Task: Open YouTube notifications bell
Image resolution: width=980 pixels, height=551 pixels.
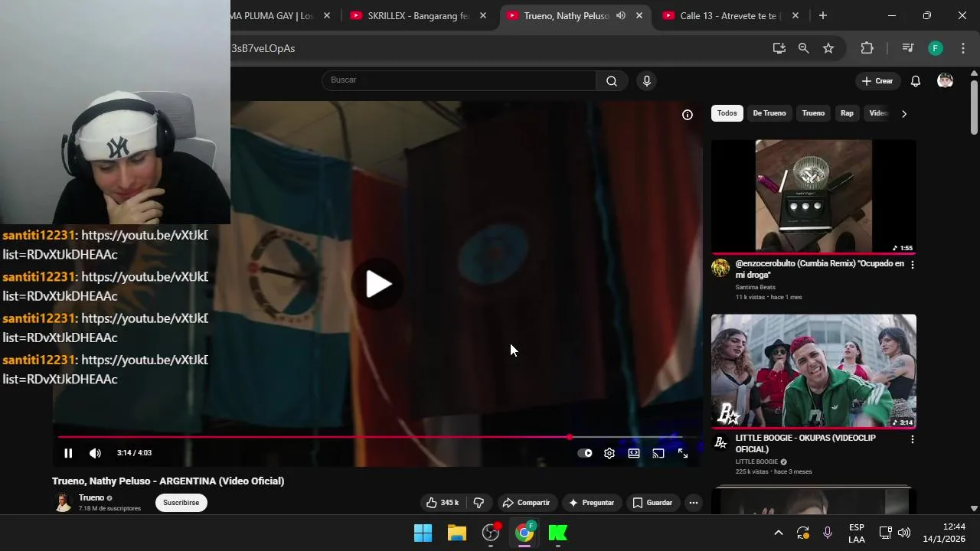Action: (x=916, y=81)
